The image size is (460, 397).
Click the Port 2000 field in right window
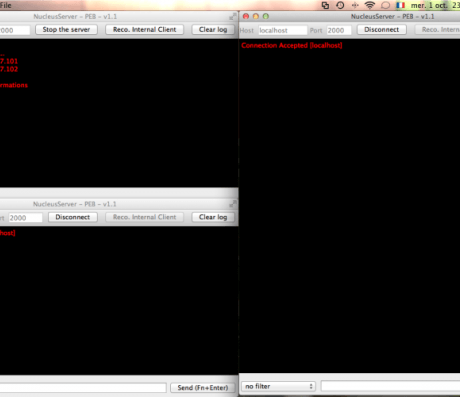click(339, 30)
